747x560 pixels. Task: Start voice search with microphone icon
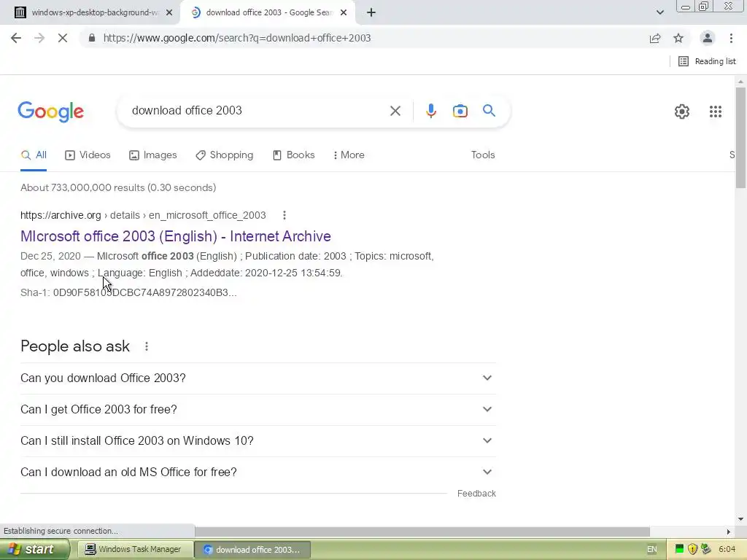[430, 111]
